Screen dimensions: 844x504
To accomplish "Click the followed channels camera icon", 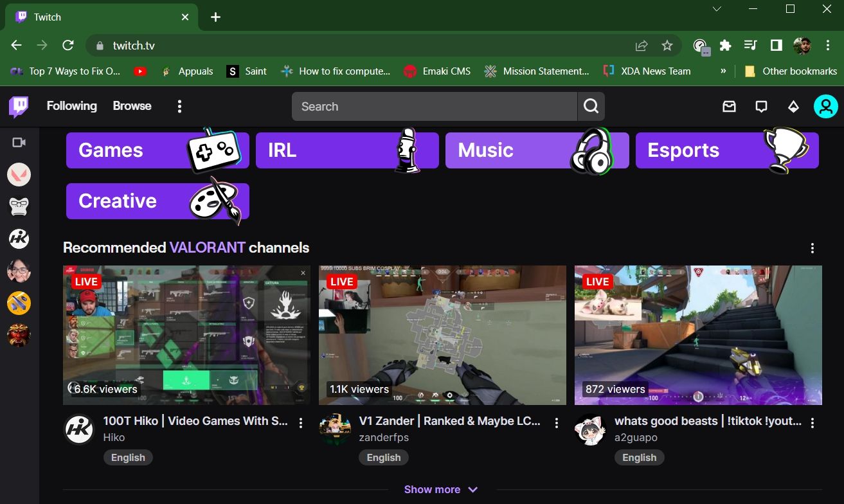I will click(19, 142).
